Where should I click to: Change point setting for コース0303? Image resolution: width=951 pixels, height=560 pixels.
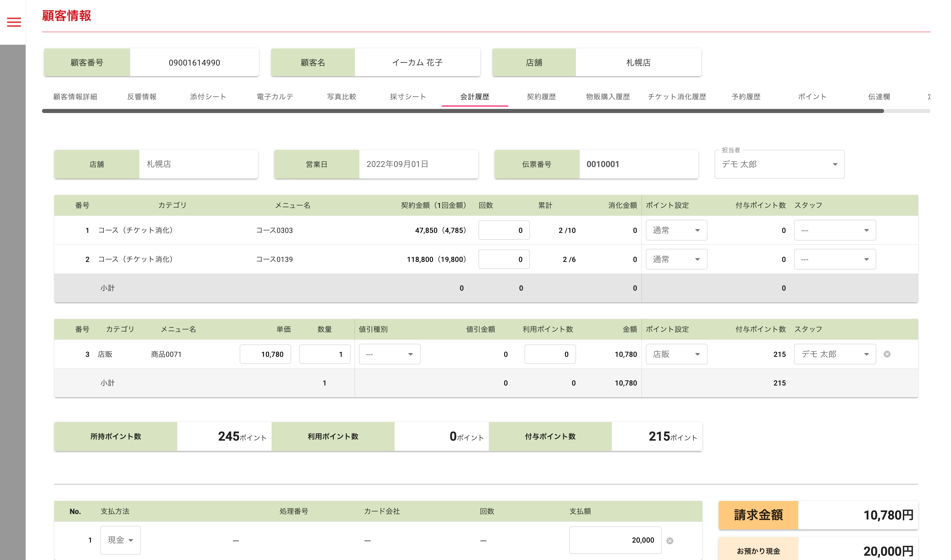tap(676, 230)
